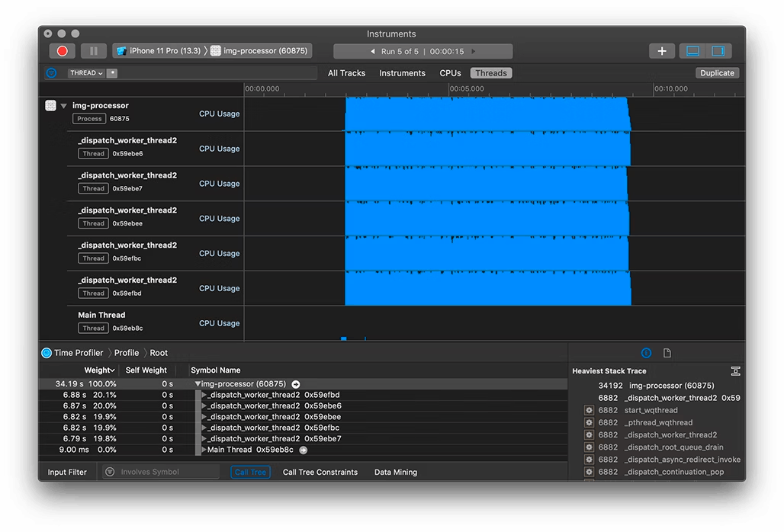Click the Profile breadcrumb

point(127,353)
